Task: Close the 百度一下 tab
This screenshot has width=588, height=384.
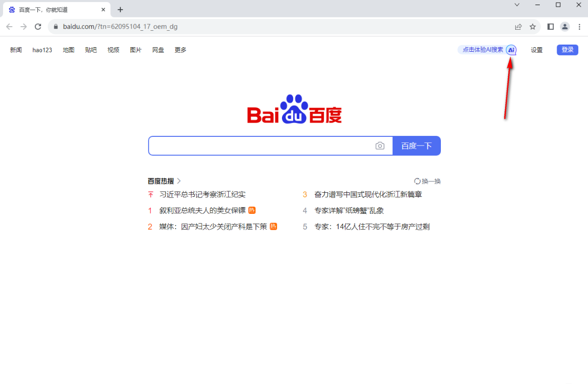Action: (x=103, y=10)
